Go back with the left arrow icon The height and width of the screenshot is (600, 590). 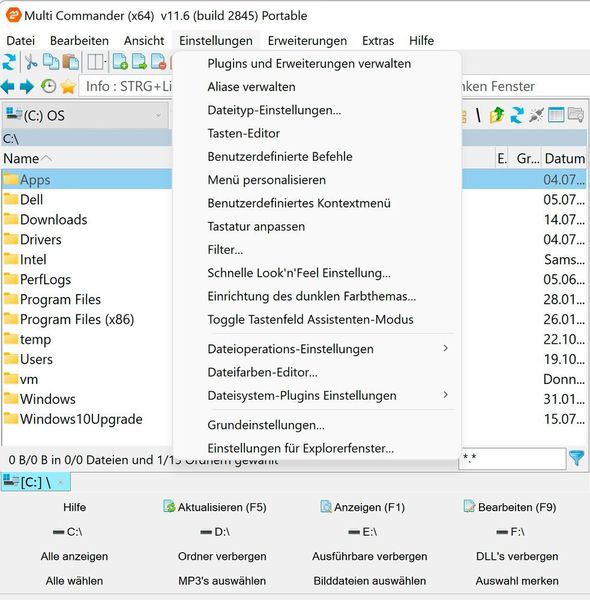(x=7, y=86)
